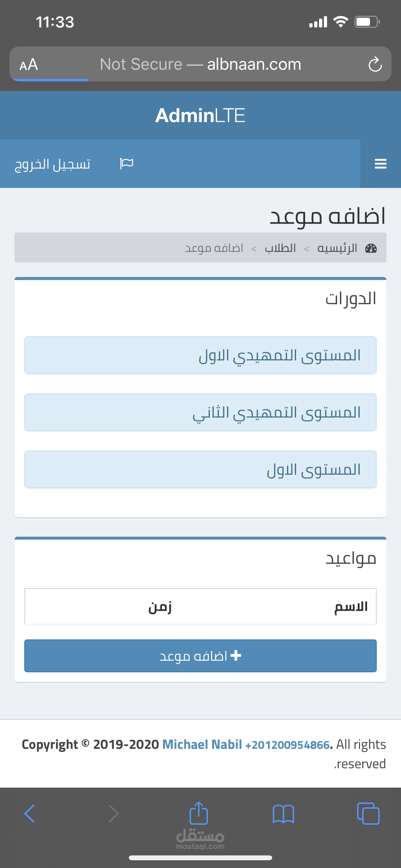
Task: Tap the hamburger menu icon
Action: [380, 164]
